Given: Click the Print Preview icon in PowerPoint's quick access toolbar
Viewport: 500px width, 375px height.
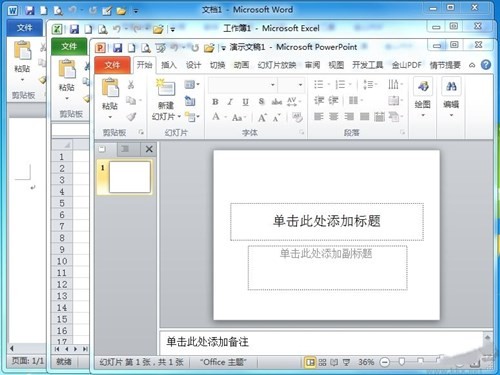Looking at the screenshot, I should point(145,48).
